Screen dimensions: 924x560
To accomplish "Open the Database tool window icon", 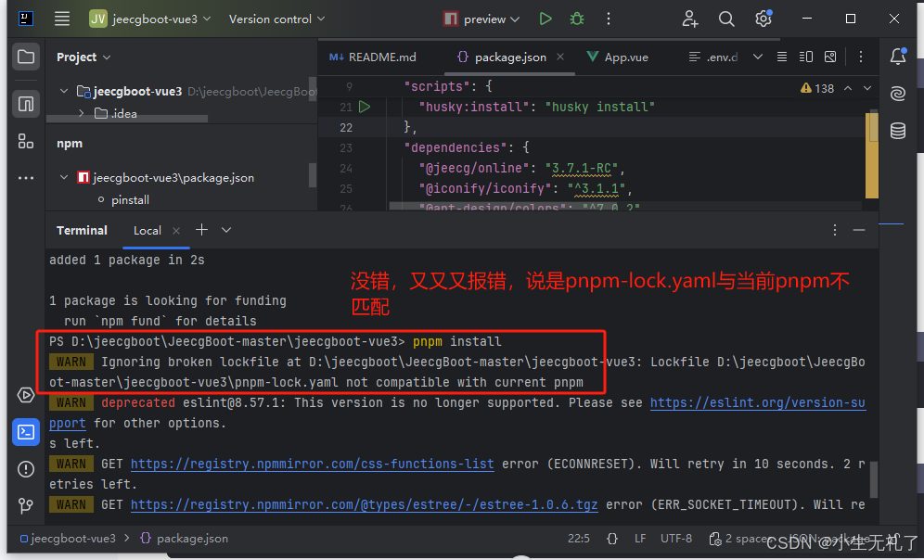I will (898, 131).
